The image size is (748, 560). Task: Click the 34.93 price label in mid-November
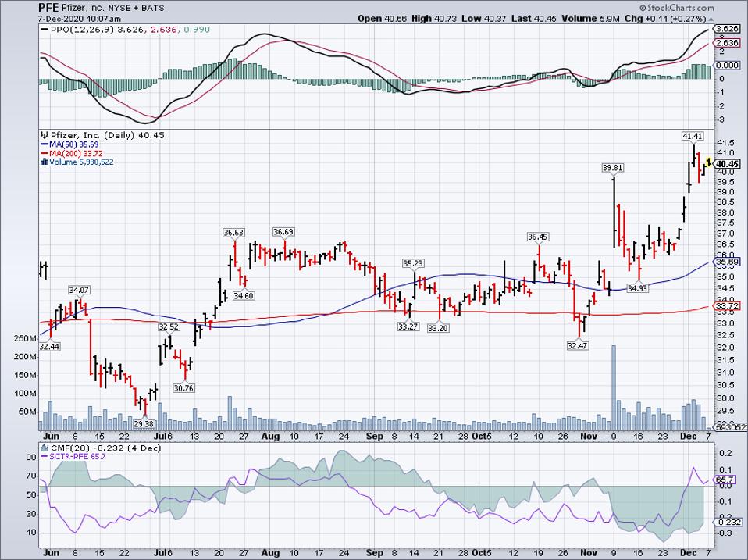[637, 288]
